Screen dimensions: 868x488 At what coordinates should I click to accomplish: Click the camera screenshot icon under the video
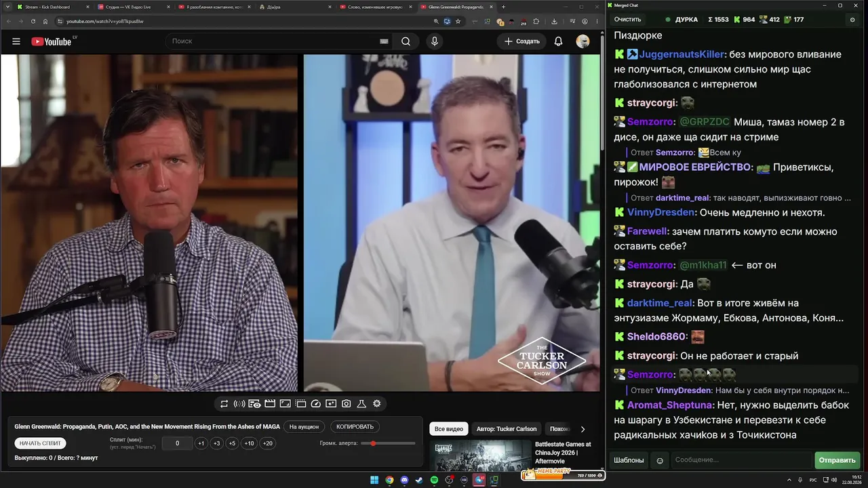coord(347,404)
